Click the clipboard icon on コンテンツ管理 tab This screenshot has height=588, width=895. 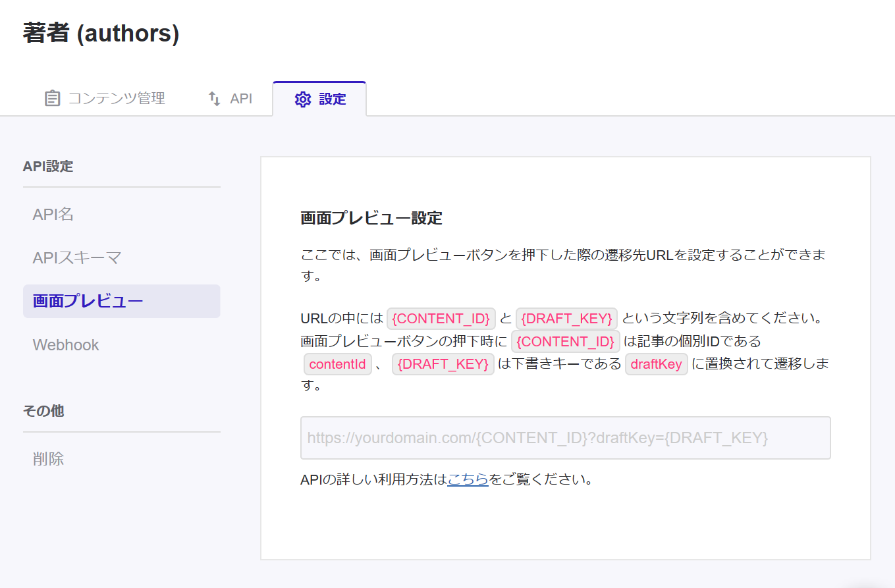coord(52,99)
